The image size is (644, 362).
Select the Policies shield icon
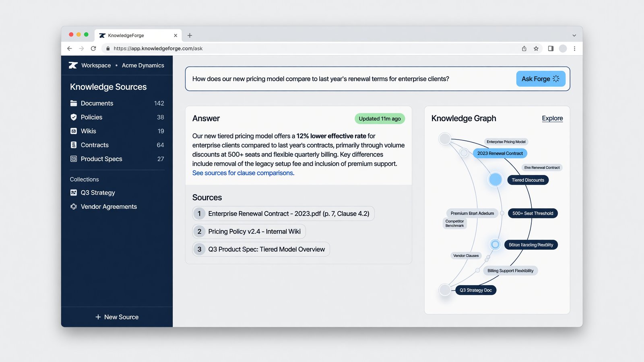(x=74, y=117)
